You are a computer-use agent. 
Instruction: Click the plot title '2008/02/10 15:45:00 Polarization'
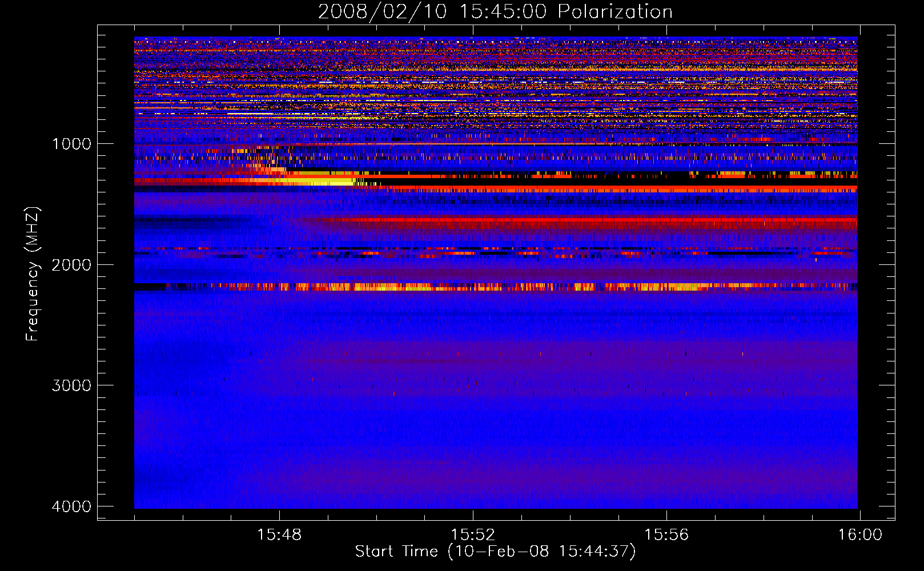pyautogui.click(x=495, y=12)
